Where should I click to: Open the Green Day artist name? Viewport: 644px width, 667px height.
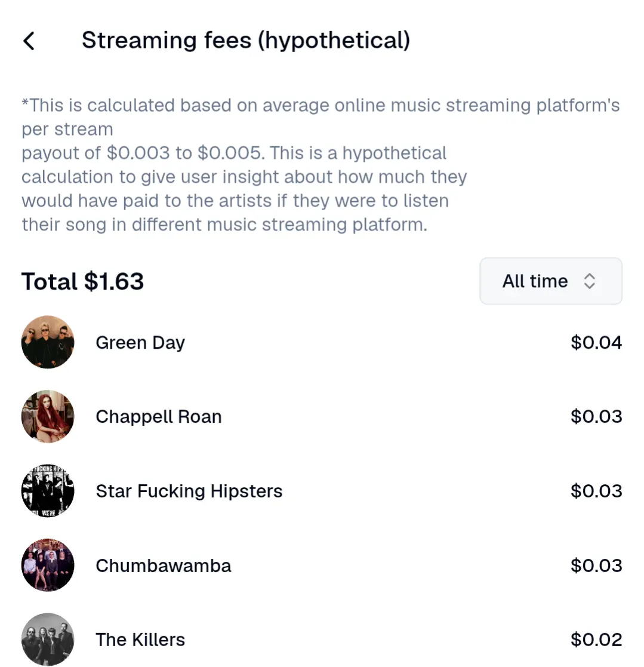(140, 343)
